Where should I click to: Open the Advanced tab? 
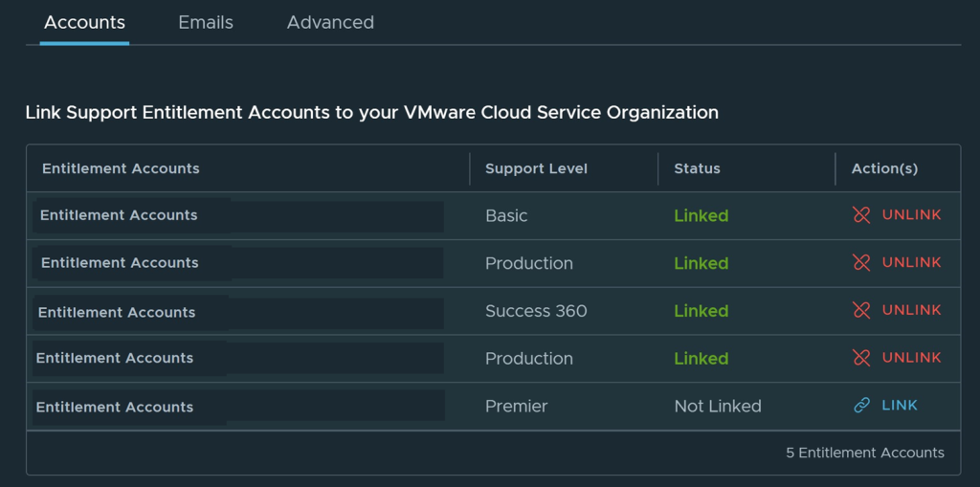pos(330,22)
